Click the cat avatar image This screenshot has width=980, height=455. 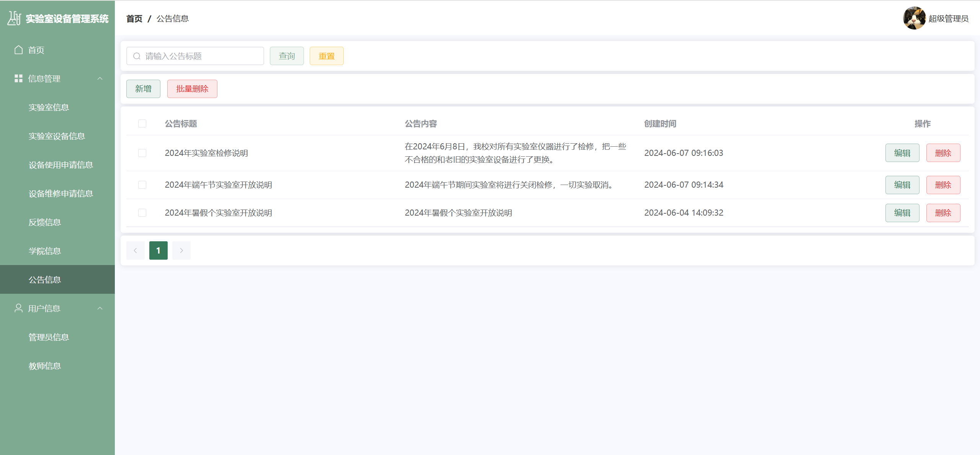click(x=914, y=18)
